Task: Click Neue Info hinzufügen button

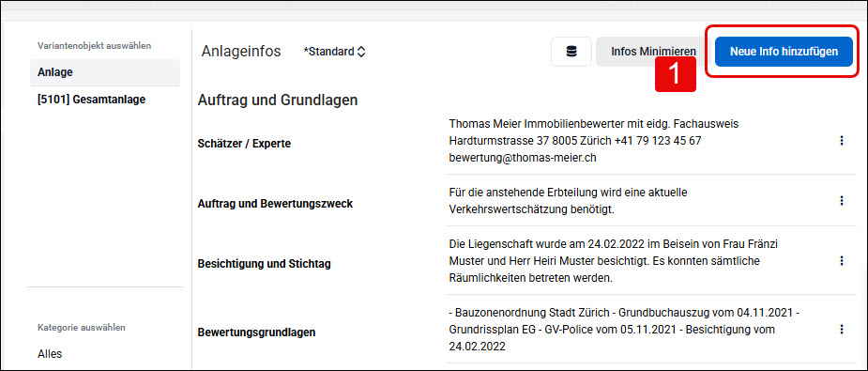Action: tap(784, 52)
